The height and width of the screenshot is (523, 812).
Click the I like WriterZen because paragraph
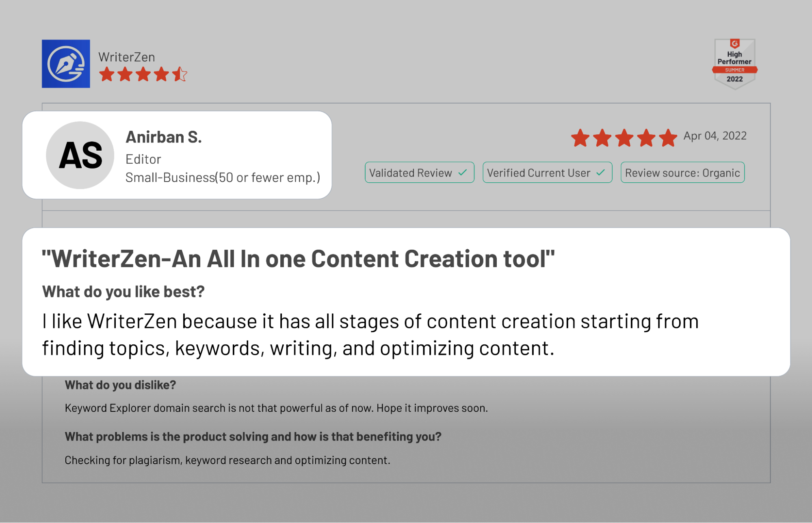coord(370,335)
